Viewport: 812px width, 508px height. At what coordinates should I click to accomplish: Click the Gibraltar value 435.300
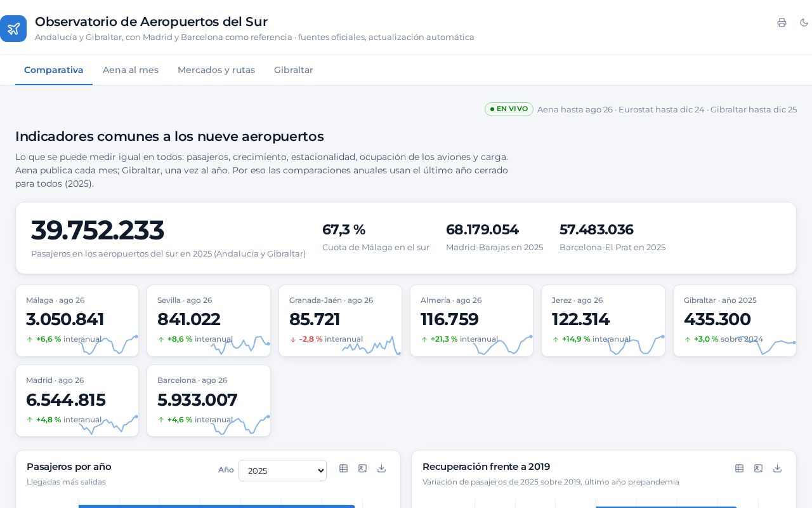click(x=717, y=319)
